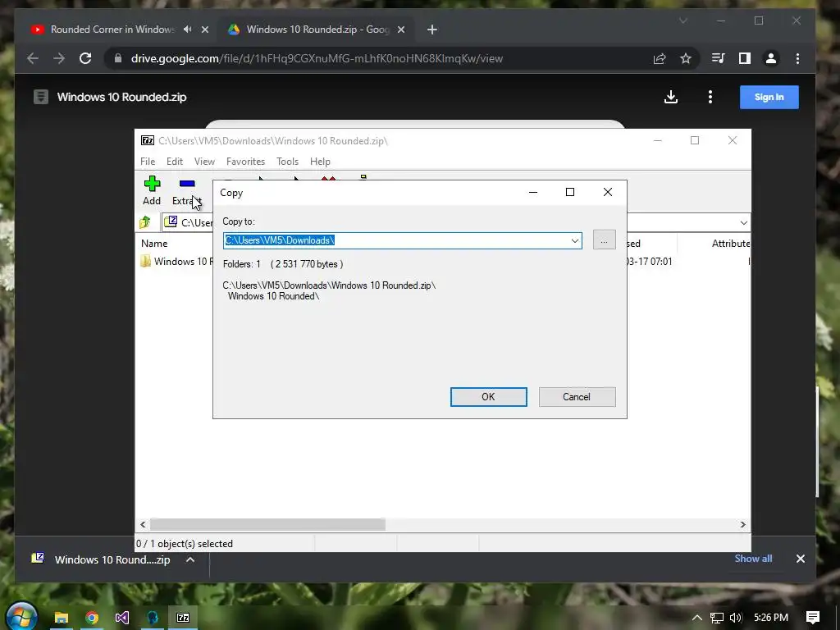This screenshot has width=840, height=630.
Task: Close the Windows 10 Rounded.zip Drive tab
Action: point(400,30)
